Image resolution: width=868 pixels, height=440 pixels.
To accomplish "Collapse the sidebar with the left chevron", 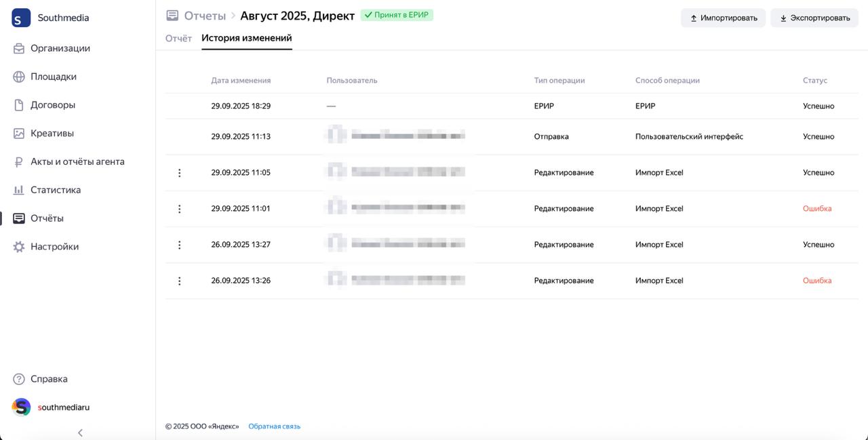I will click(x=80, y=433).
